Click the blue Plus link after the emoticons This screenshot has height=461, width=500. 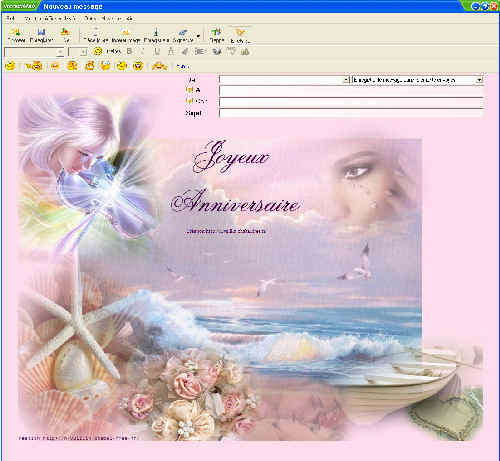point(182,67)
